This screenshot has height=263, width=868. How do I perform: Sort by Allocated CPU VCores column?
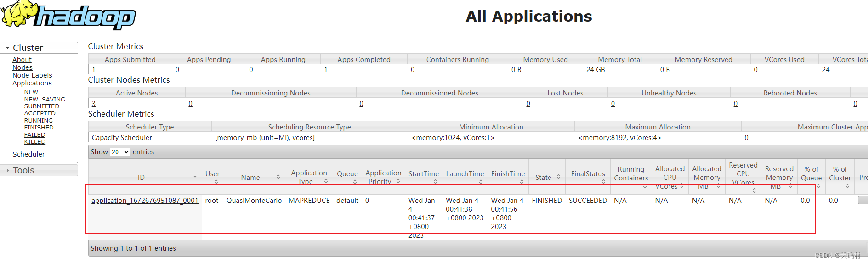pyautogui.click(x=670, y=177)
